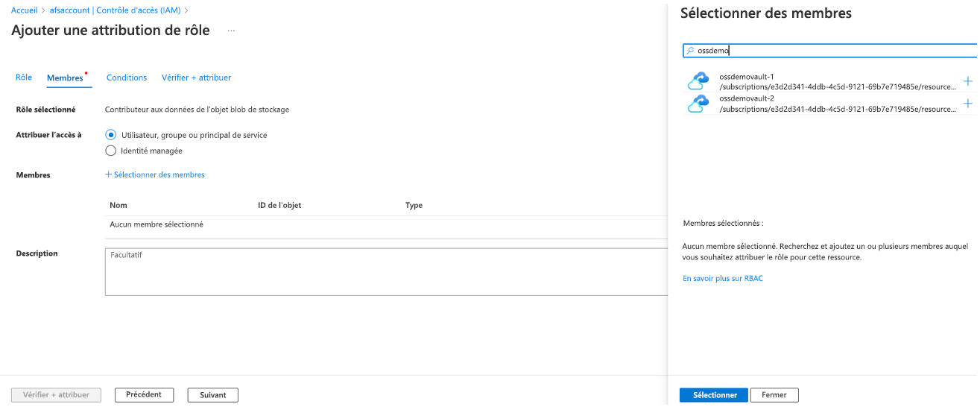Click the Fermer button

pyautogui.click(x=774, y=395)
